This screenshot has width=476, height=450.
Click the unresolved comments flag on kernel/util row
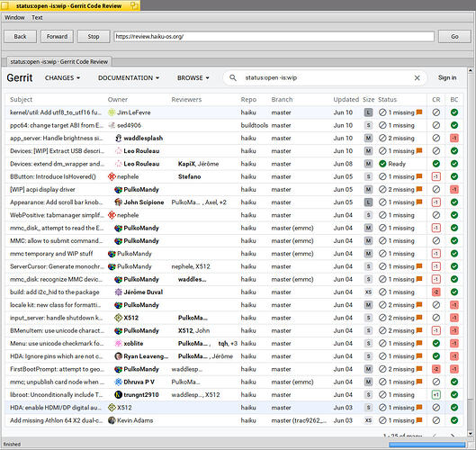[x=419, y=112]
